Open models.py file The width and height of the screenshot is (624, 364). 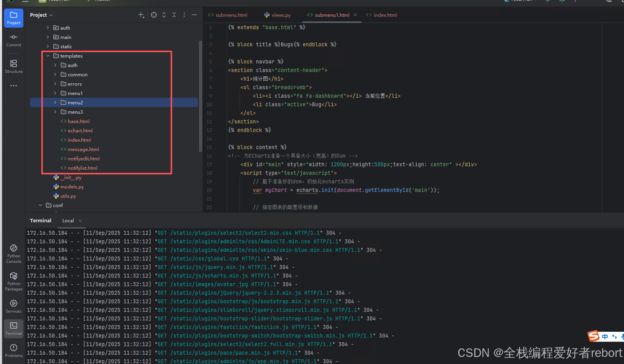click(x=69, y=187)
